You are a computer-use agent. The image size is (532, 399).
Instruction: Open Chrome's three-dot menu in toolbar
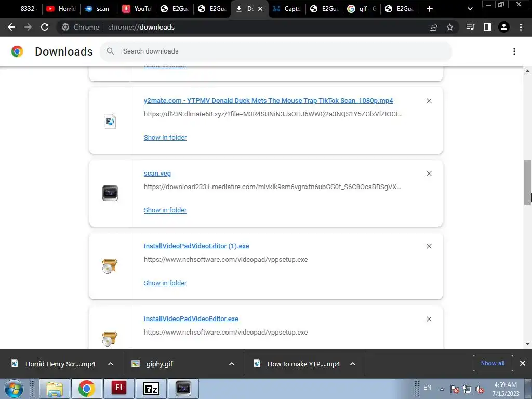tap(521, 27)
